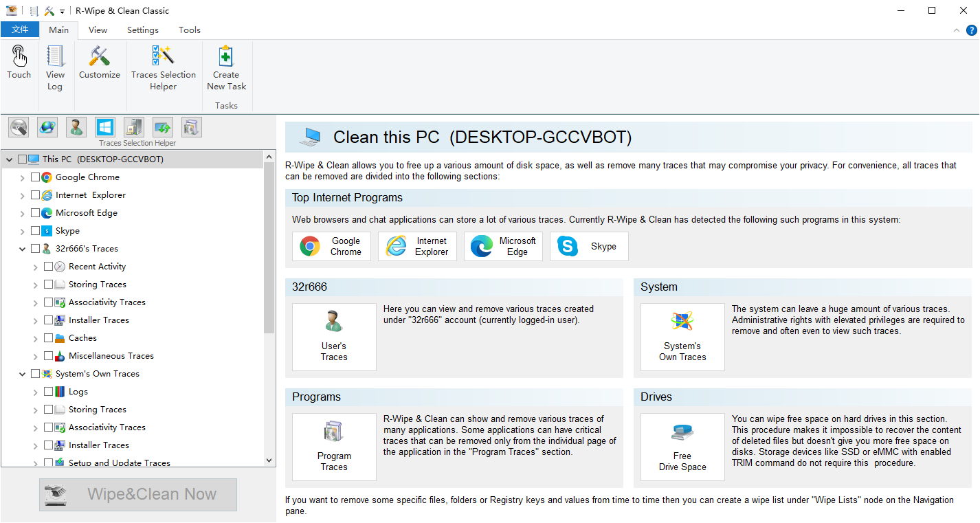980x523 pixels.
Task: Select the disc wipe helper icon
Action: (19, 127)
